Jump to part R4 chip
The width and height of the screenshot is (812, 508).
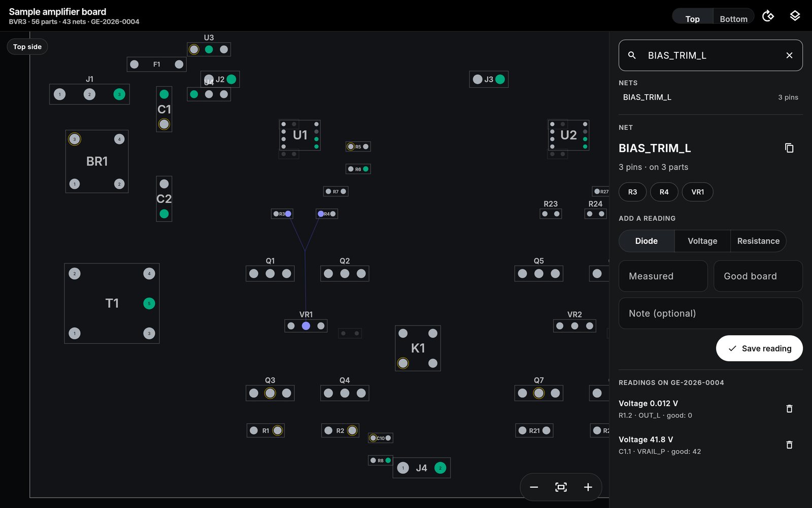coord(664,192)
